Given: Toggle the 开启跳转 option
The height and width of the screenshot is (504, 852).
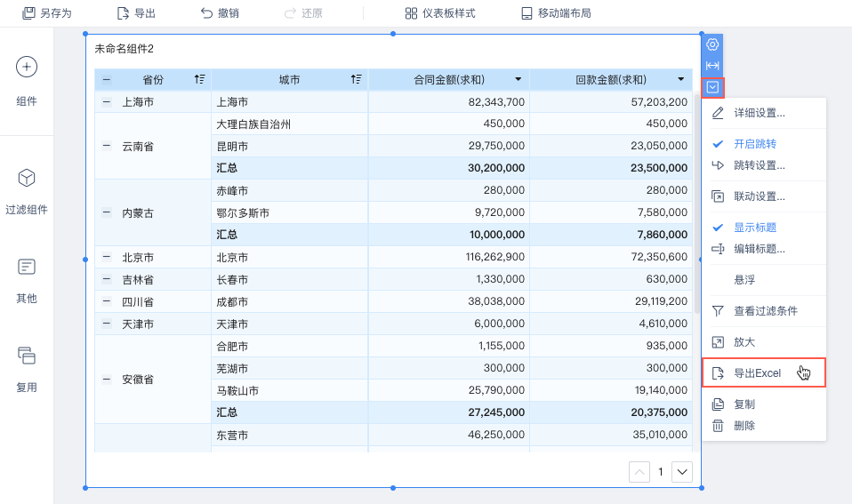Looking at the screenshot, I should (x=764, y=144).
